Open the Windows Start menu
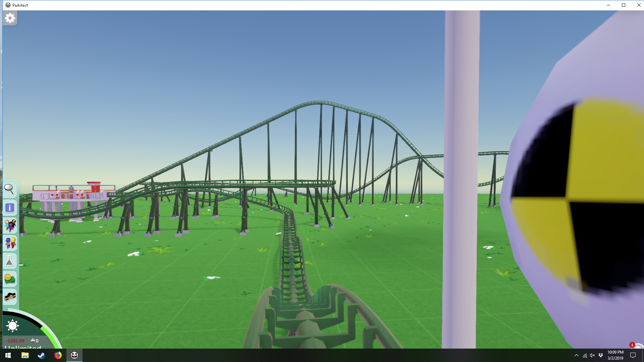644x362 pixels. click(x=8, y=355)
